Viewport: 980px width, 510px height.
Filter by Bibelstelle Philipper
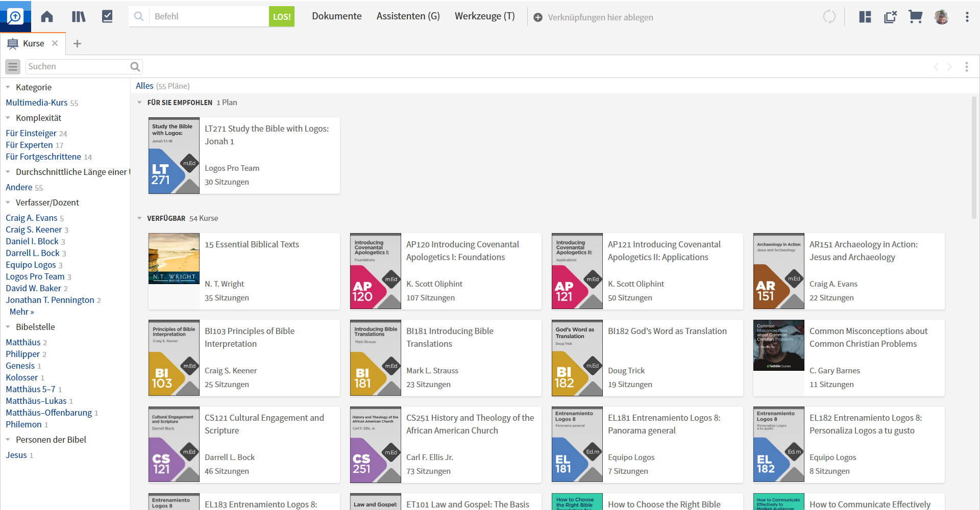(22, 354)
